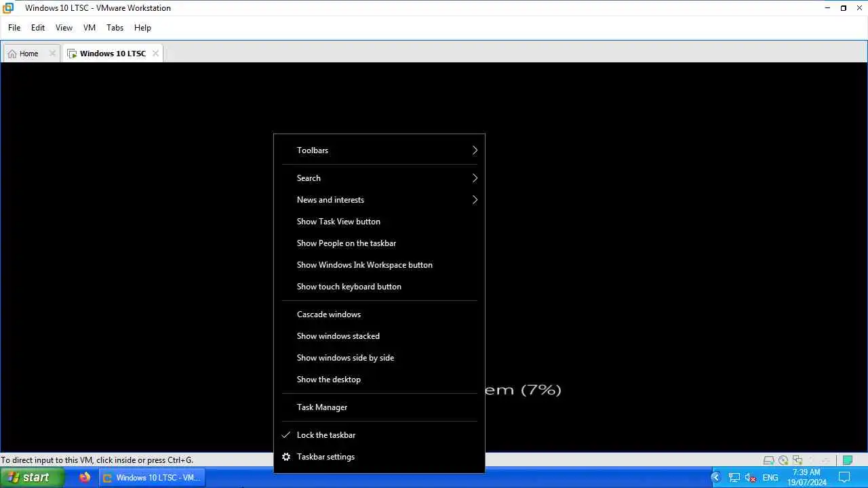Open the File menu

point(14,28)
